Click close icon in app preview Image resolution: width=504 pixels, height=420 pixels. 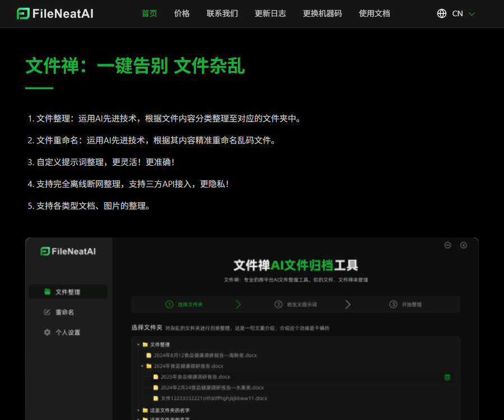point(464,245)
